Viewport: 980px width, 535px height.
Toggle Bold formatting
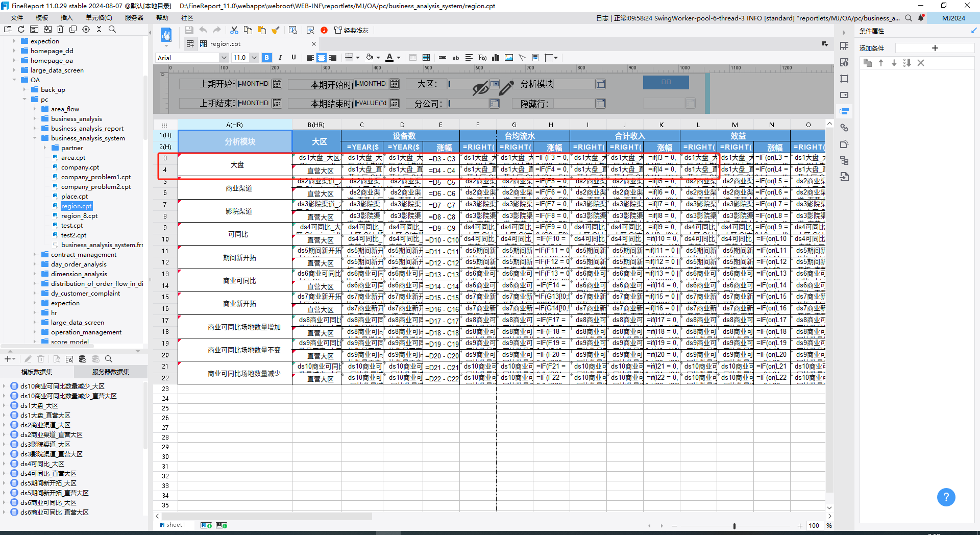(267, 58)
